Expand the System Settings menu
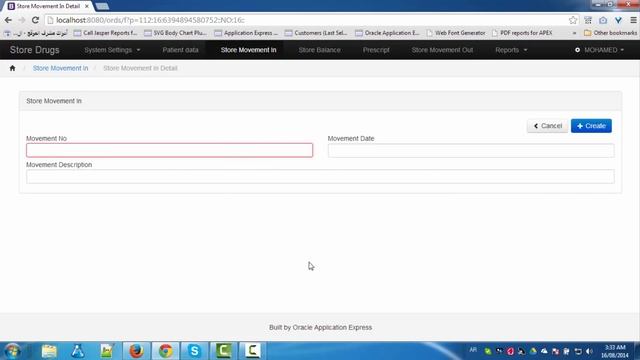The width and height of the screenshot is (640, 360). [112, 50]
